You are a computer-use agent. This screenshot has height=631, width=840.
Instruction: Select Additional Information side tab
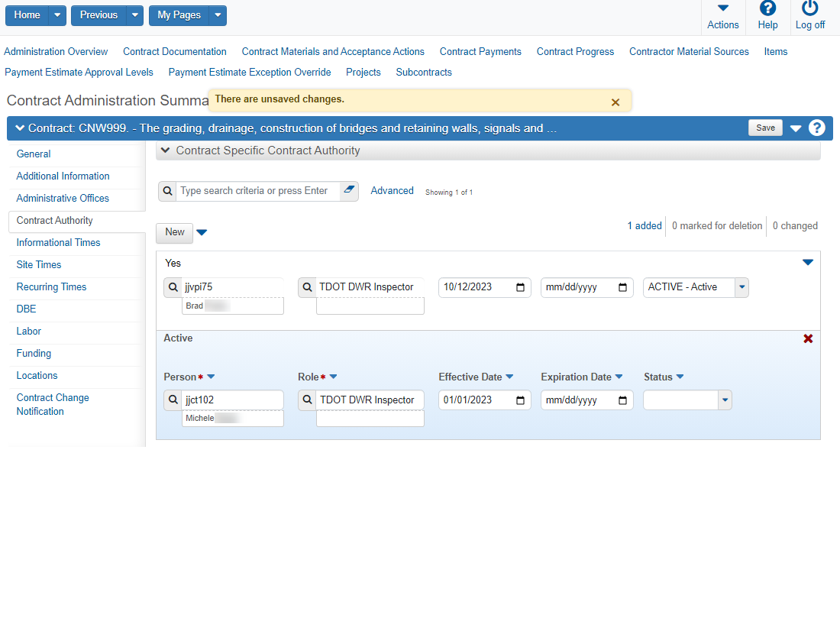[x=63, y=176]
